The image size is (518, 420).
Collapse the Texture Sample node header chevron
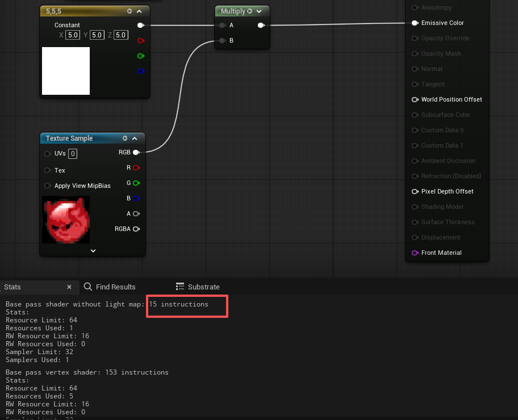[x=135, y=138]
